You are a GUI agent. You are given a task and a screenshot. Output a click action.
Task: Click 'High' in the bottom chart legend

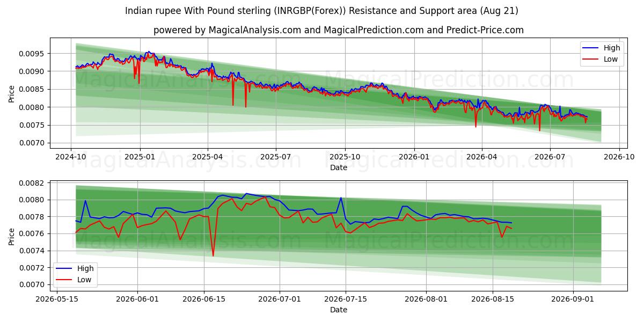pos(85,268)
